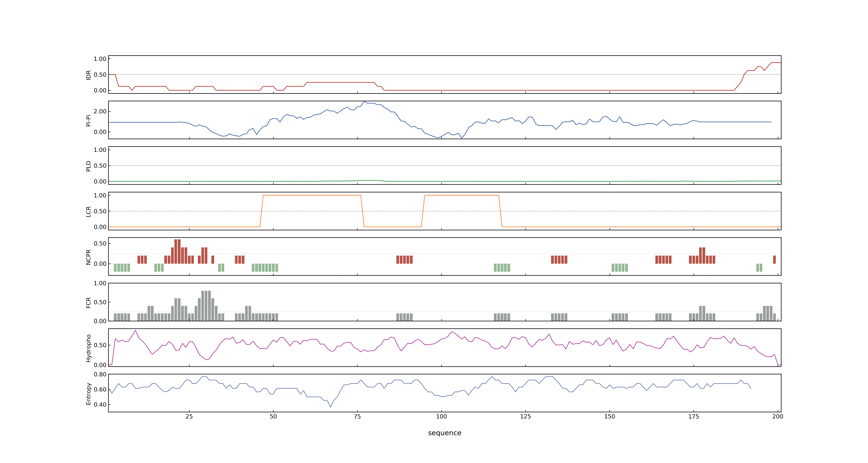
Task: Click the Entropy axis label
Action: pyautogui.click(x=88, y=393)
